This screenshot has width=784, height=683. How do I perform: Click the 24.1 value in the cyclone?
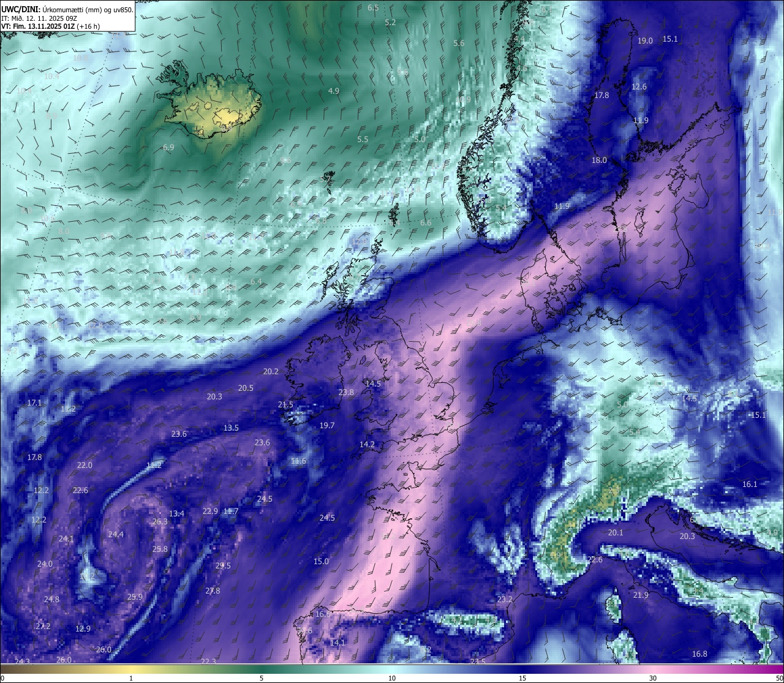[66, 538]
